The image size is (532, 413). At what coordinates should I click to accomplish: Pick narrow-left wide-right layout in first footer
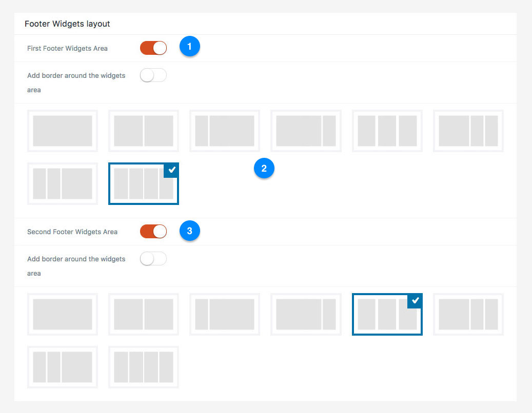click(225, 131)
